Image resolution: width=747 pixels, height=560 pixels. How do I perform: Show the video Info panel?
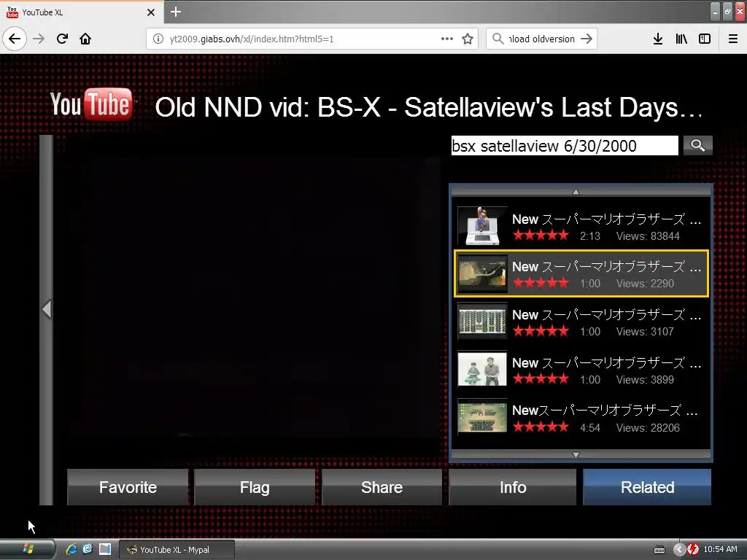coord(513,487)
